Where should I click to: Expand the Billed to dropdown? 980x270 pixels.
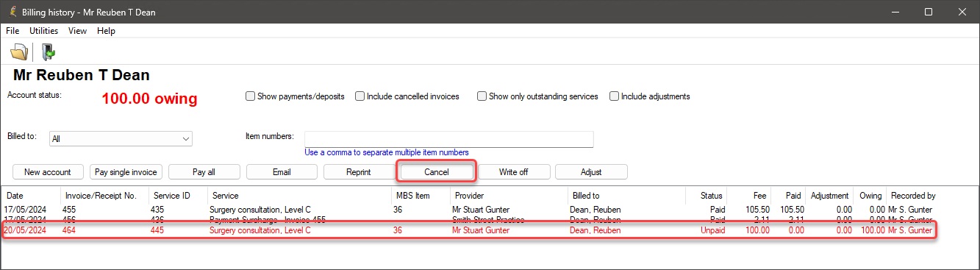click(185, 138)
